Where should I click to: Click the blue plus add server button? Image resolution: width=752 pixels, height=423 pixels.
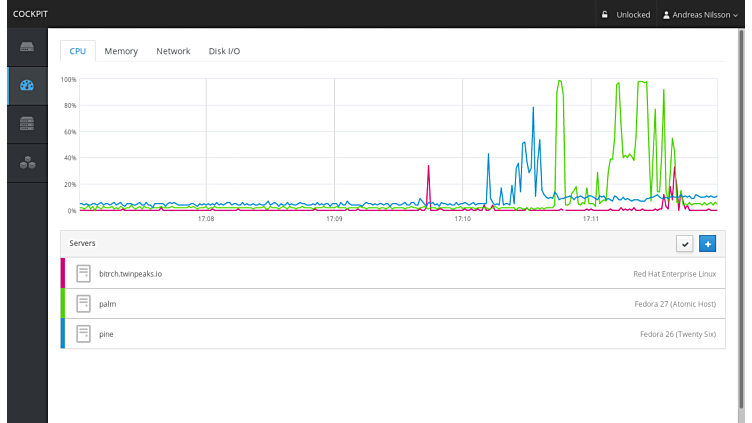click(x=707, y=243)
